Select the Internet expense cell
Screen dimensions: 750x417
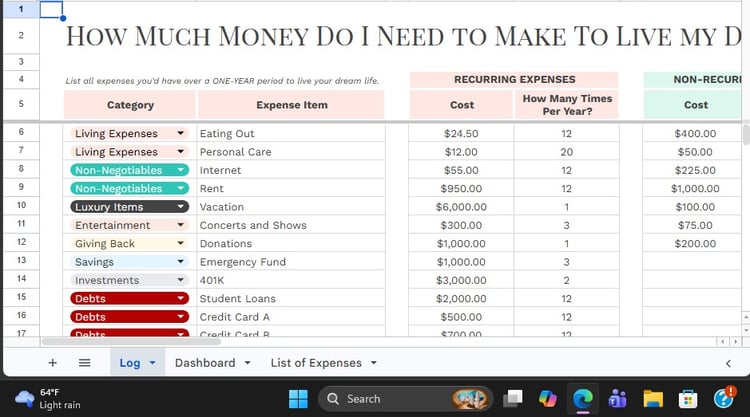tap(291, 170)
